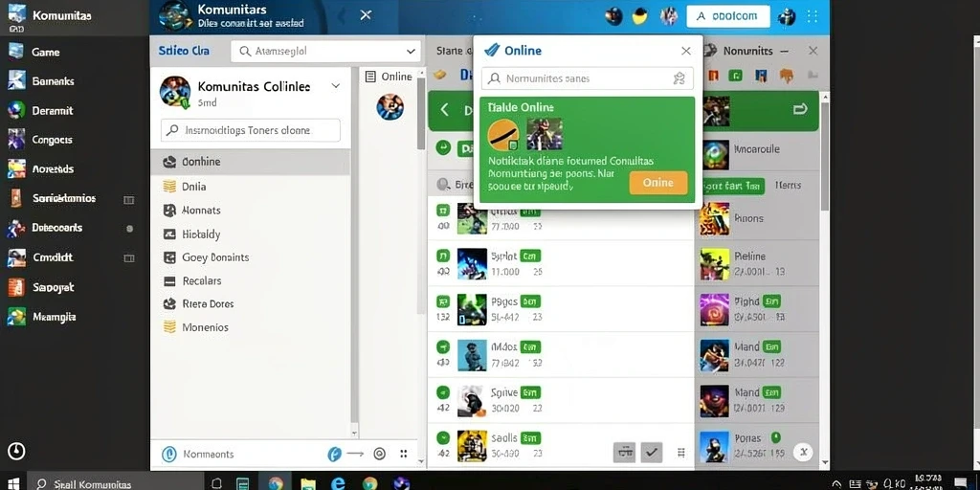The width and height of the screenshot is (980, 490).
Task: Click the grid dots icon beside Nonmeonts
Action: (x=403, y=454)
